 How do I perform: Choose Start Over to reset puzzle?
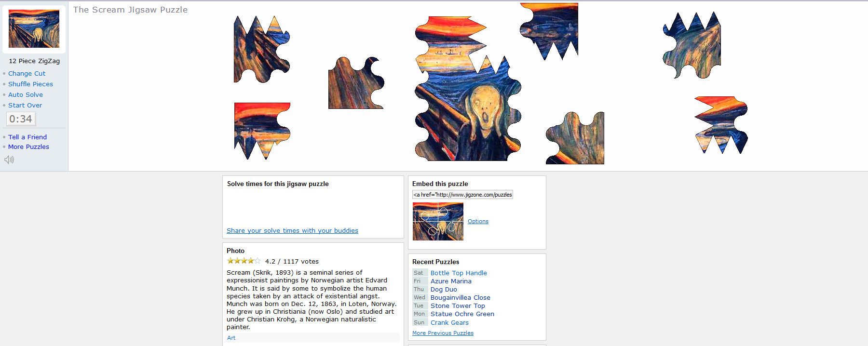[x=25, y=106]
